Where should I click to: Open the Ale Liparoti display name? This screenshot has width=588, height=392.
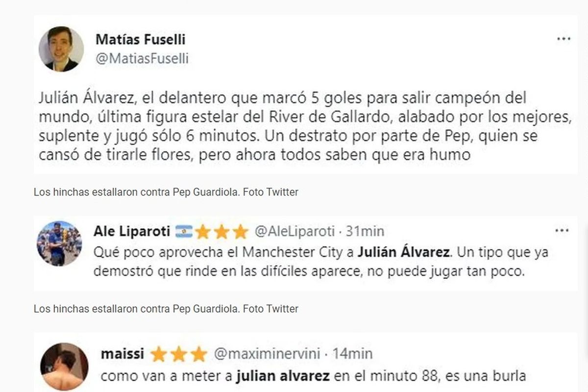(x=132, y=231)
